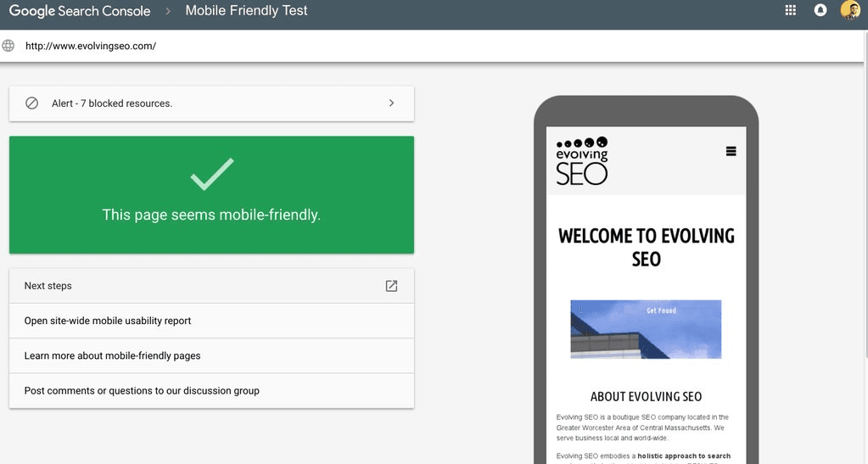Click the notifications bell icon
Image resolution: width=868 pixels, height=464 pixels.
click(x=820, y=10)
